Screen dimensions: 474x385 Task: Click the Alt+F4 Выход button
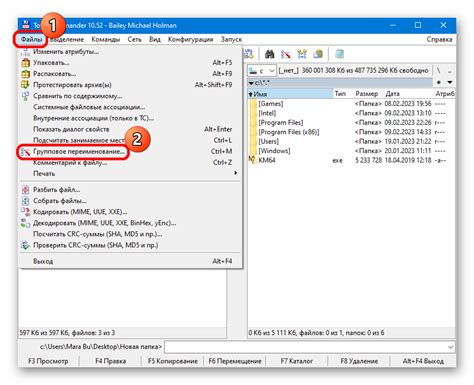[x=423, y=361]
